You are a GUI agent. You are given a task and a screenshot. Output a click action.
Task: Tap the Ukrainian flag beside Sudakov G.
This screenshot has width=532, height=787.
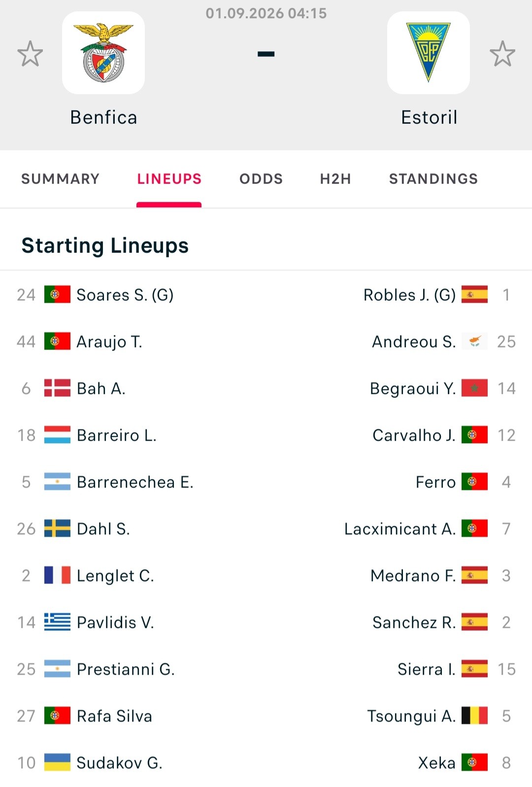click(x=57, y=762)
